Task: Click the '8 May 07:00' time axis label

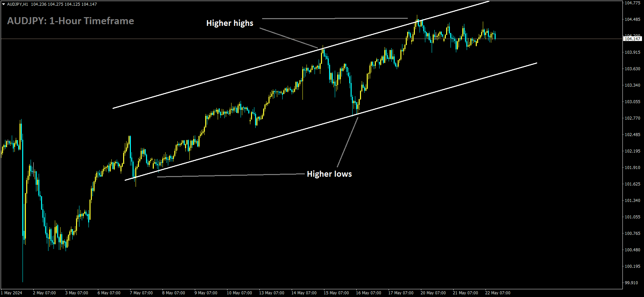Action: pos(174,293)
